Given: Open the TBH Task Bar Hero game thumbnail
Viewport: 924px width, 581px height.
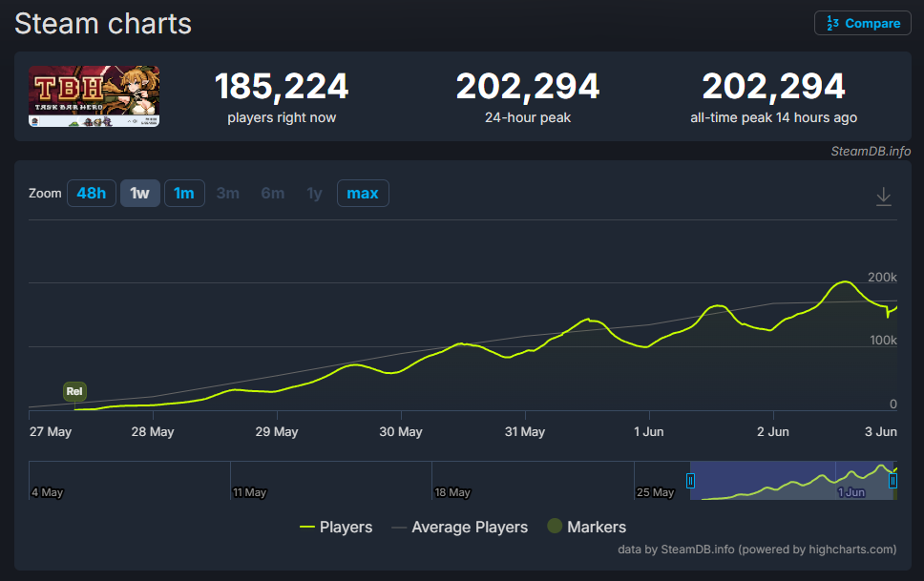Looking at the screenshot, I should pos(94,96).
